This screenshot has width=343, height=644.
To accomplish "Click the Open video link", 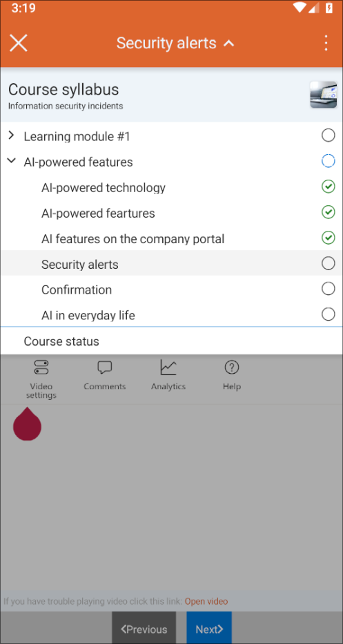I will 206,601.
